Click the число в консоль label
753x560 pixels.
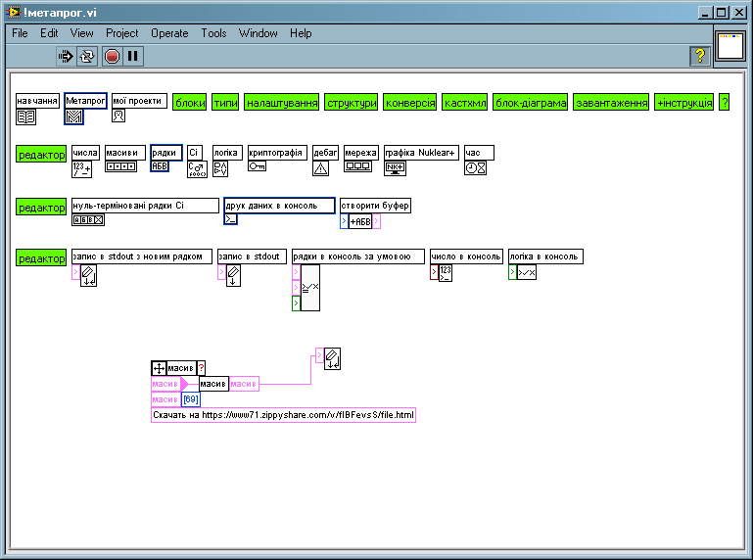[466, 257]
